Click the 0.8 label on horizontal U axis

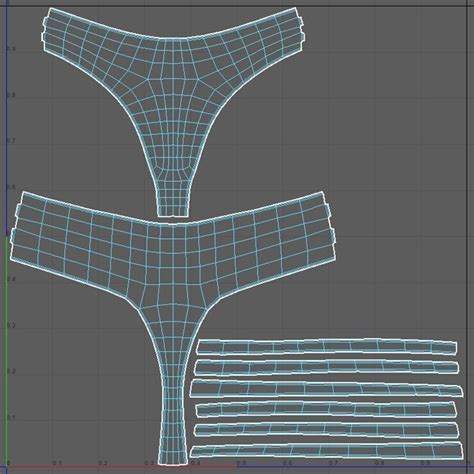[x=379, y=463]
